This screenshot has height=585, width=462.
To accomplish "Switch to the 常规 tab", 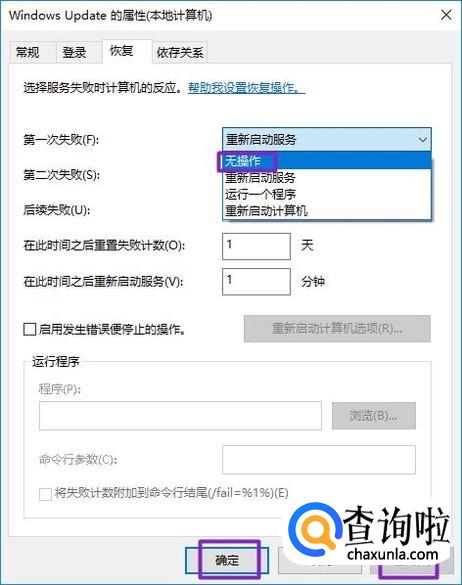I will 28,52.
